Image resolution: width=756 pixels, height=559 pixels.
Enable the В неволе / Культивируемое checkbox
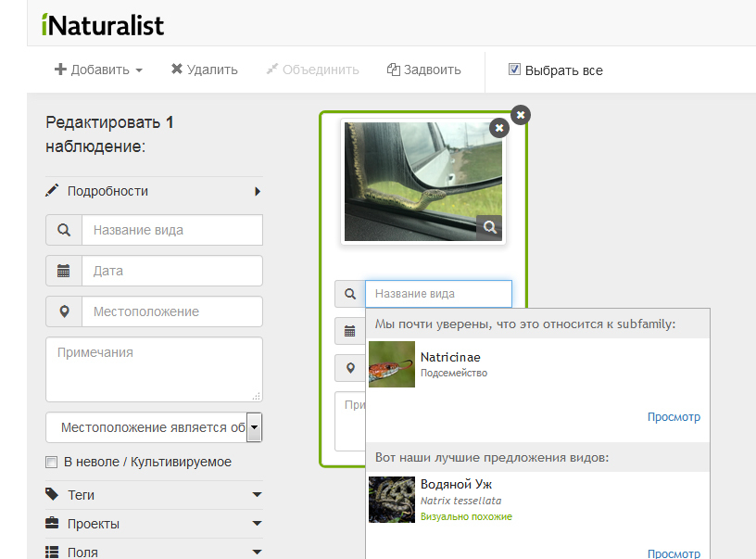[52, 462]
